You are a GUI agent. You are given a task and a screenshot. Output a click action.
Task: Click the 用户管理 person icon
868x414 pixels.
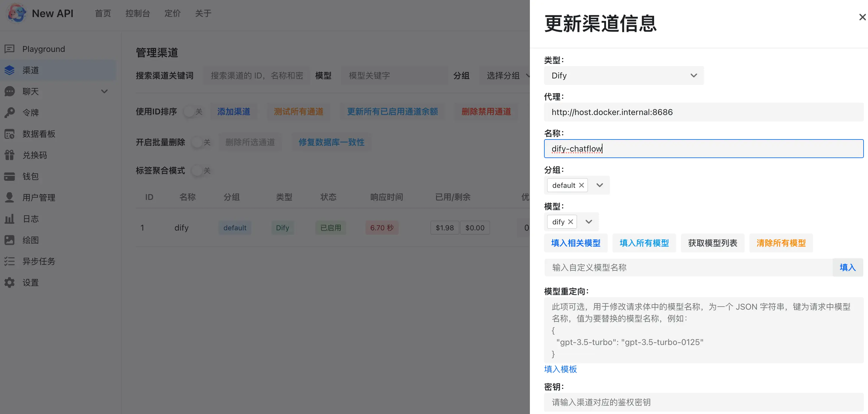9,197
